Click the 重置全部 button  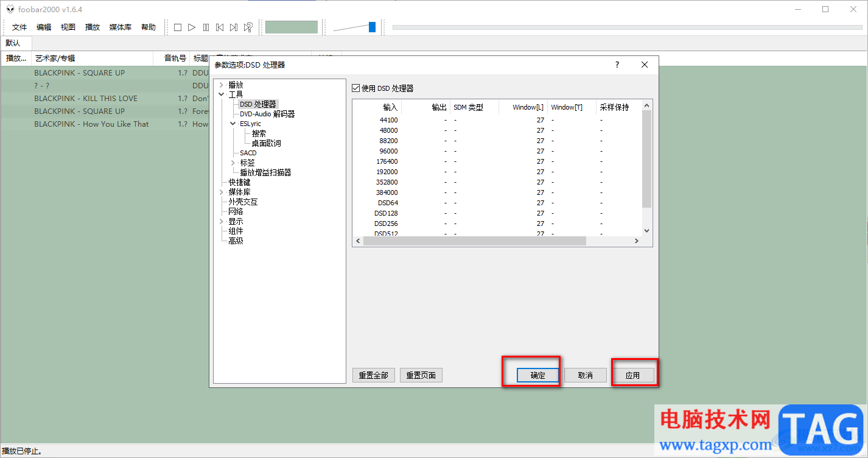(374, 375)
